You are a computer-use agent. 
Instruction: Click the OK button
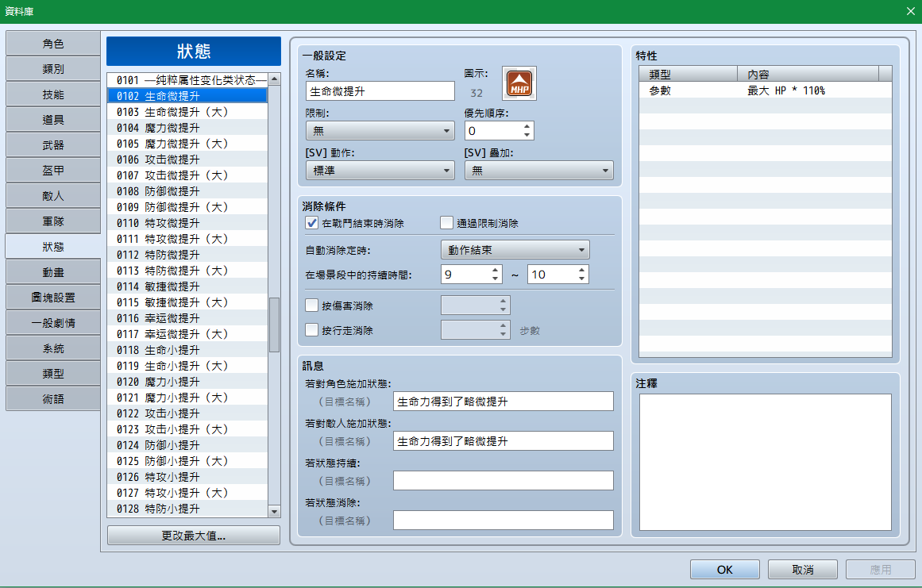(724, 569)
